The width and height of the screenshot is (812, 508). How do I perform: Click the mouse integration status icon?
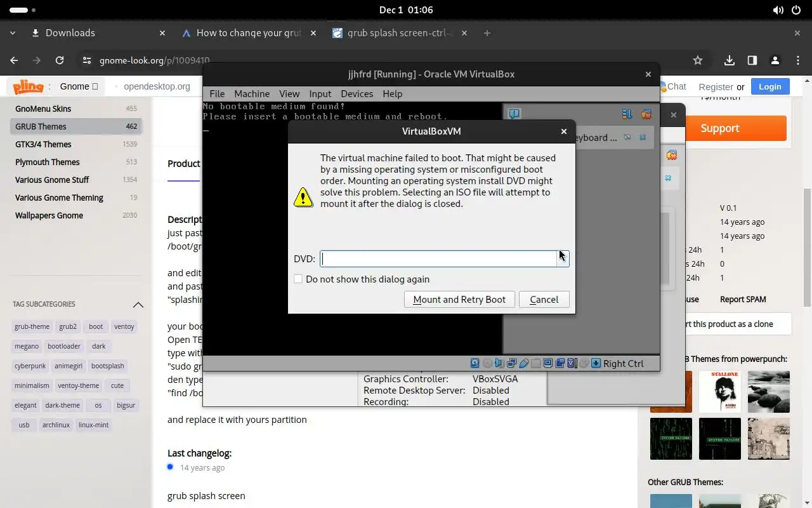584,363
